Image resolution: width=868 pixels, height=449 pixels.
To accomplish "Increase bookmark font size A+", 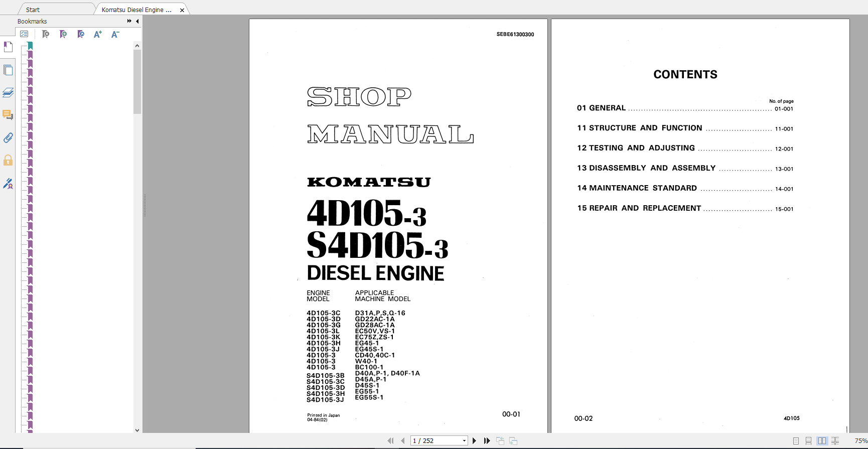I will tap(98, 34).
